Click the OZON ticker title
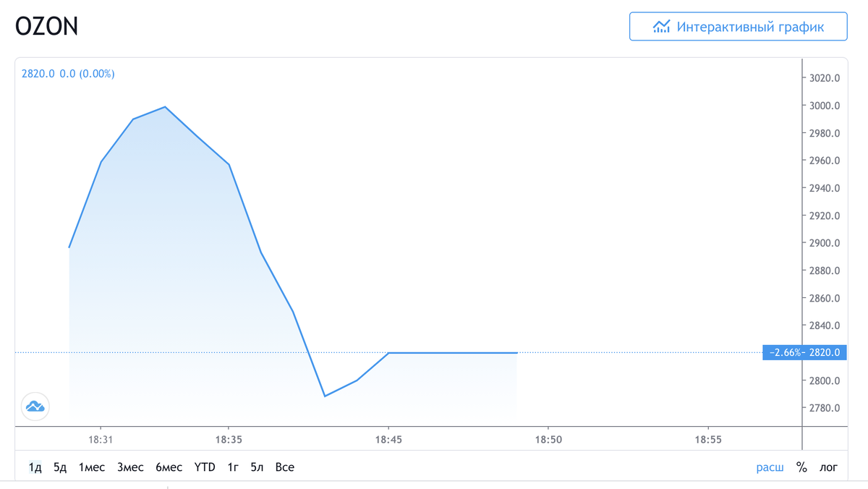This screenshot has height=489, width=868. (x=47, y=27)
